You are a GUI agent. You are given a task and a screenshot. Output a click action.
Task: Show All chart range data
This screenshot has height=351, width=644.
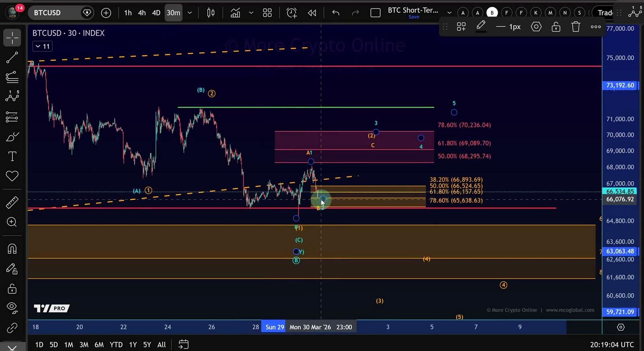tap(161, 345)
